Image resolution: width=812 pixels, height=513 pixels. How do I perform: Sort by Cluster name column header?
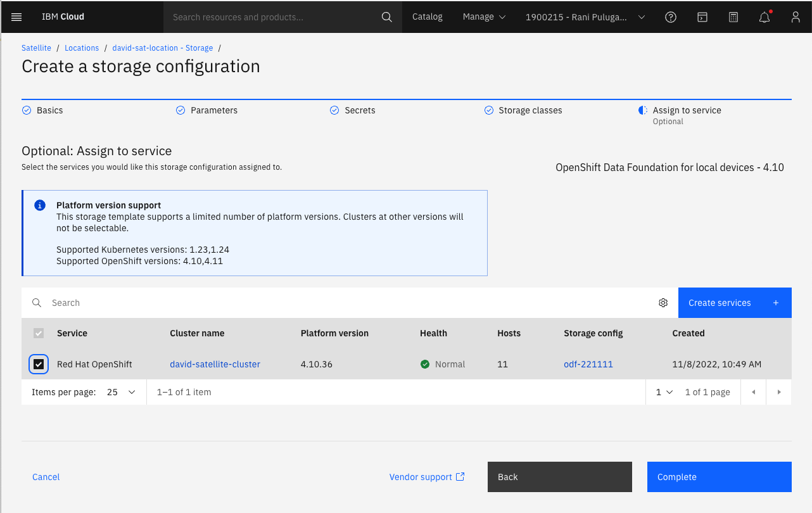pos(197,333)
